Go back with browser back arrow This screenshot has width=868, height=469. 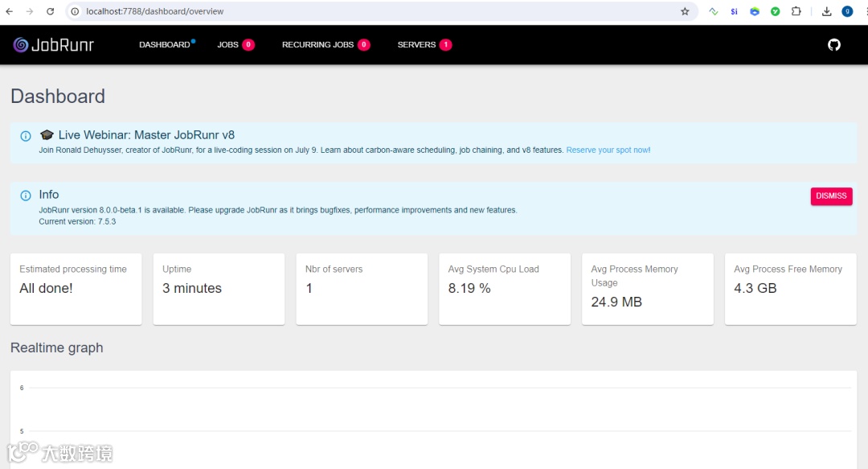[10, 11]
